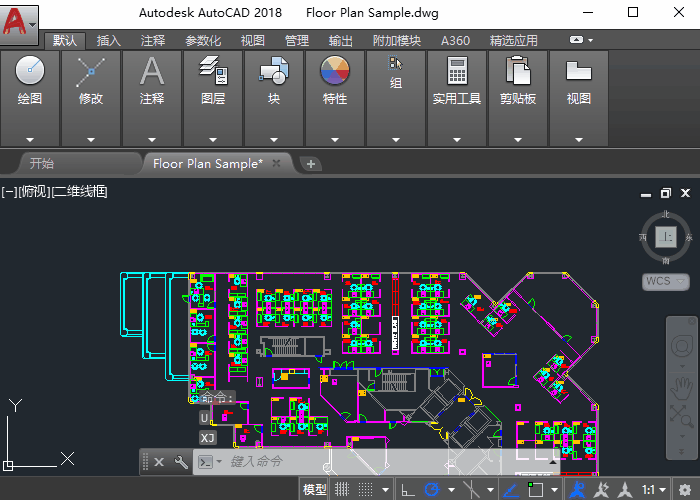Toggle isometric drafting crossed-lines icon

(471, 490)
